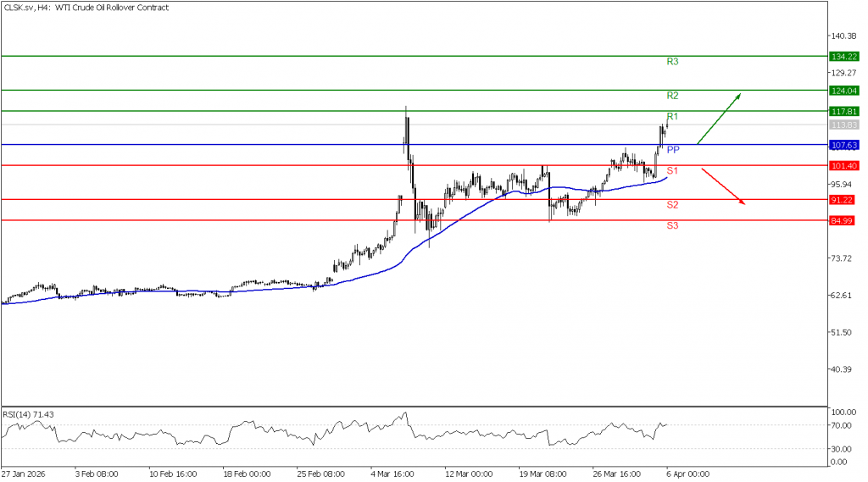Click the 62.61 price axis value
Image resolution: width=868 pixels, height=482 pixels.
point(842,296)
